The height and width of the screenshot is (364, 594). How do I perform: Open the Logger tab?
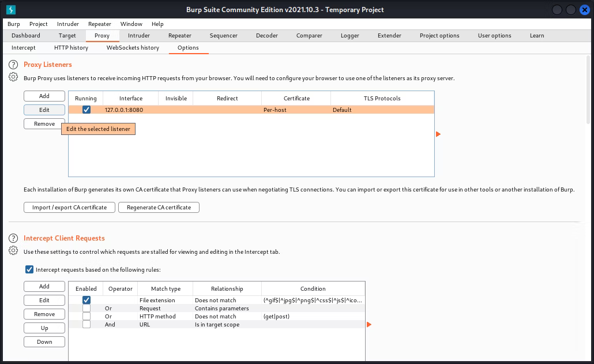pyautogui.click(x=349, y=36)
